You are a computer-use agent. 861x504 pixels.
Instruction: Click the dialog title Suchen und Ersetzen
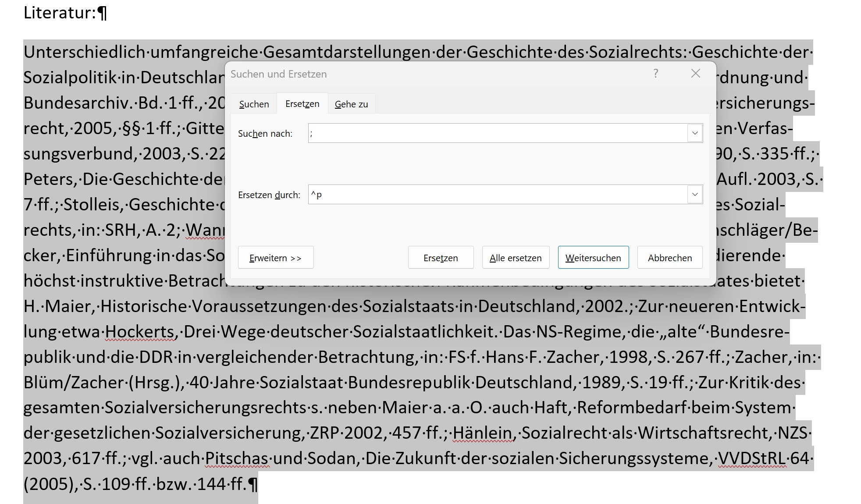tap(279, 74)
